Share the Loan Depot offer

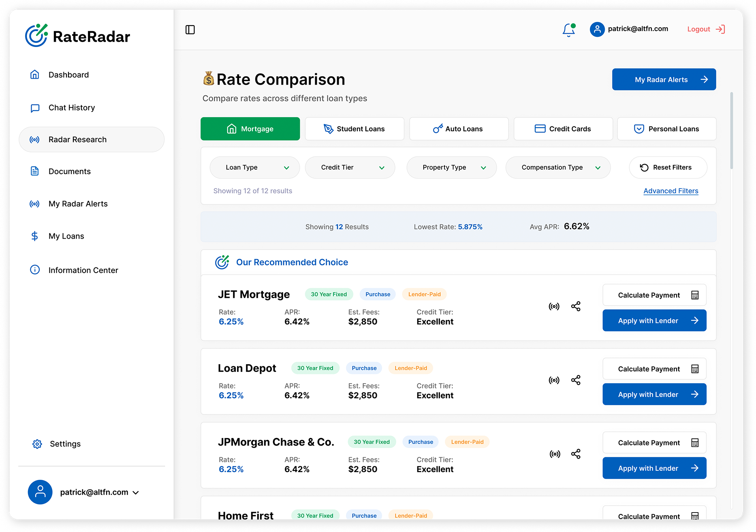point(576,380)
